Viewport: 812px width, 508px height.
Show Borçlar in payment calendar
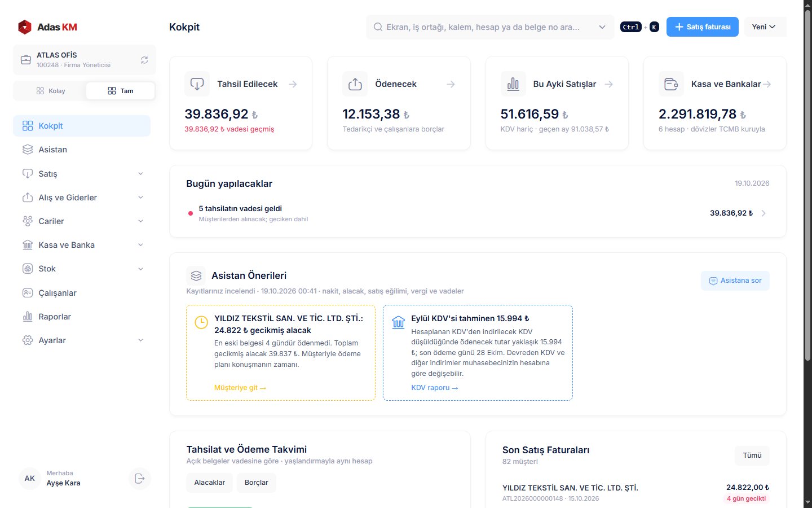257,483
